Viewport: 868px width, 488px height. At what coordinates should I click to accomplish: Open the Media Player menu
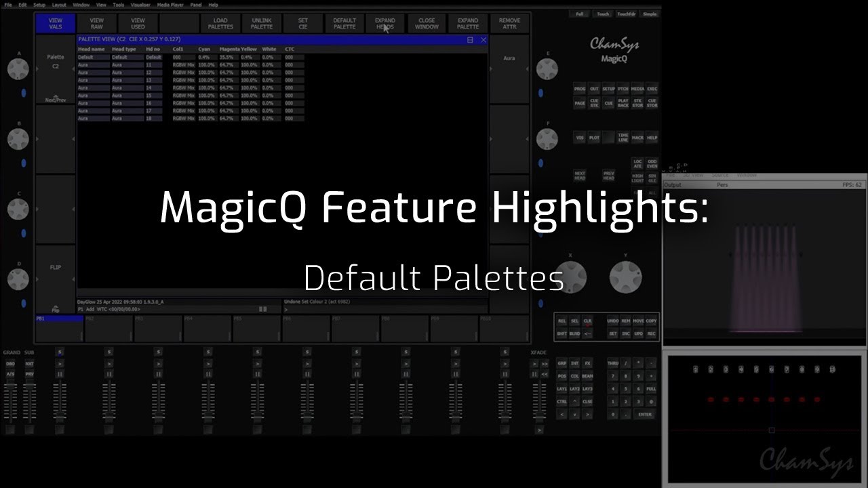pos(171,5)
